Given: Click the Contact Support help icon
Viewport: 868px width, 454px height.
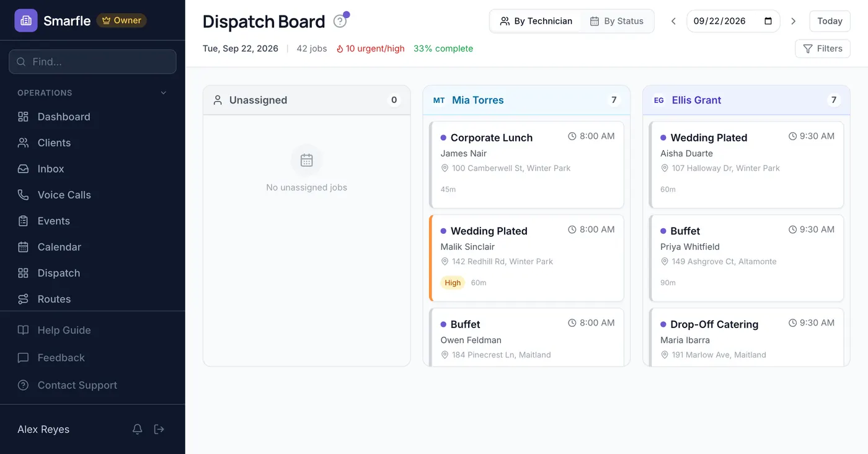Looking at the screenshot, I should [x=23, y=385].
